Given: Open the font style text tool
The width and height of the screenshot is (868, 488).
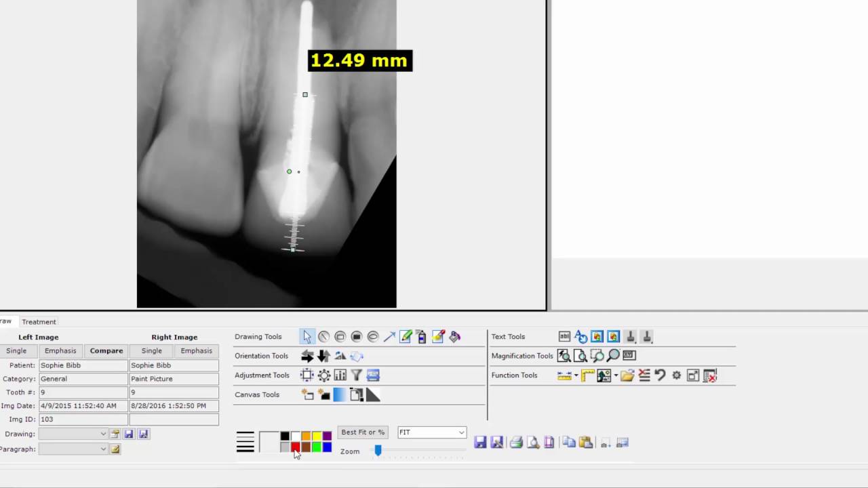Looking at the screenshot, I should (x=580, y=337).
